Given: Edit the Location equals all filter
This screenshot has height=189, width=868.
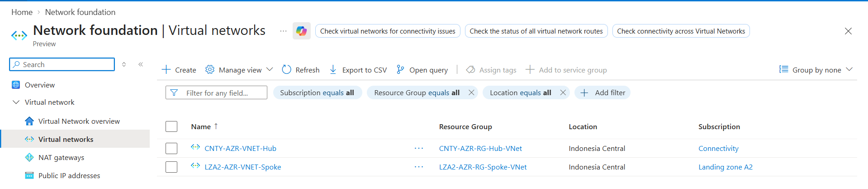Looking at the screenshot, I should [x=520, y=93].
